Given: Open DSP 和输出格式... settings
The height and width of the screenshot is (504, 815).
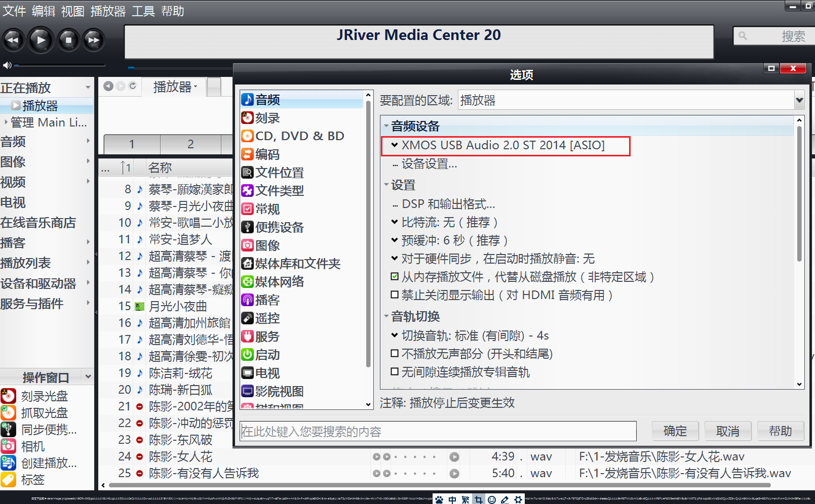Looking at the screenshot, I should click(x=448, y=204).
